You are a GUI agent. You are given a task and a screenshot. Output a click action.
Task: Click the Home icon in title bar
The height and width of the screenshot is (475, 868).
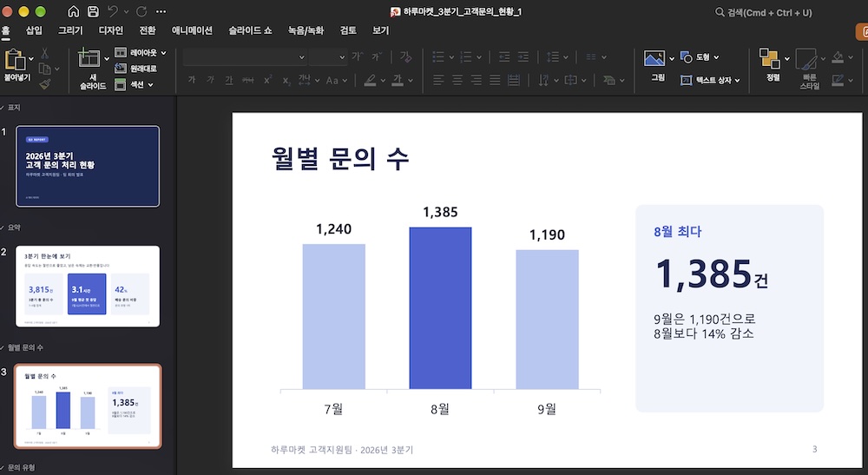coord(73,11)
